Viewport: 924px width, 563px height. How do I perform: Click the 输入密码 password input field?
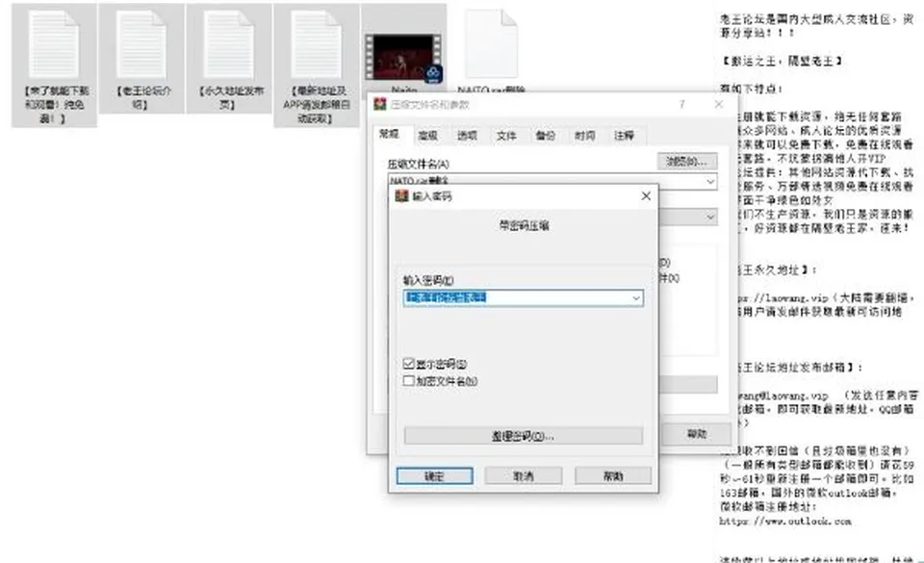pos(524,298)
